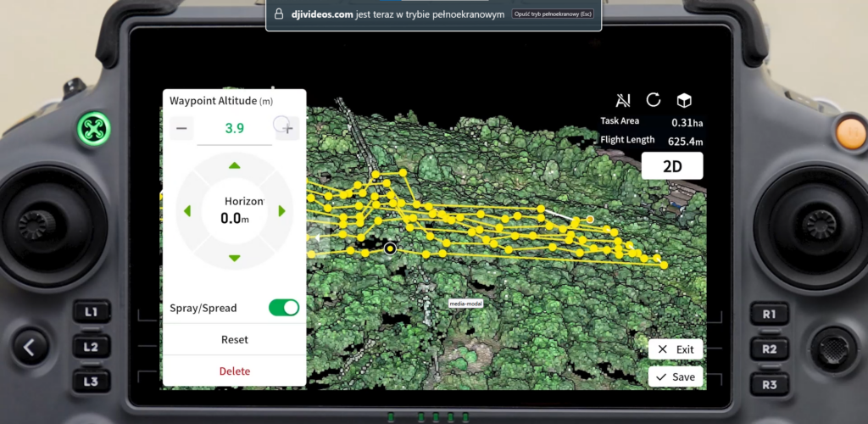Increase waypoint altitude with plus button
The height and width of the screenshot is (424, 868).
click(287, 129)
